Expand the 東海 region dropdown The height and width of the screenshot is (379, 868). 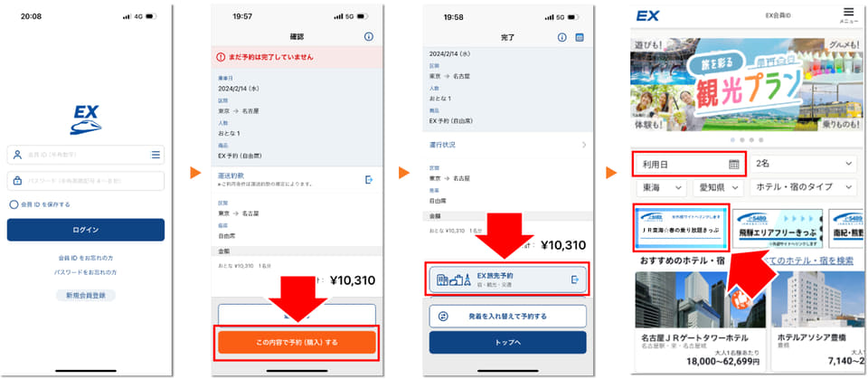(662, 188)
